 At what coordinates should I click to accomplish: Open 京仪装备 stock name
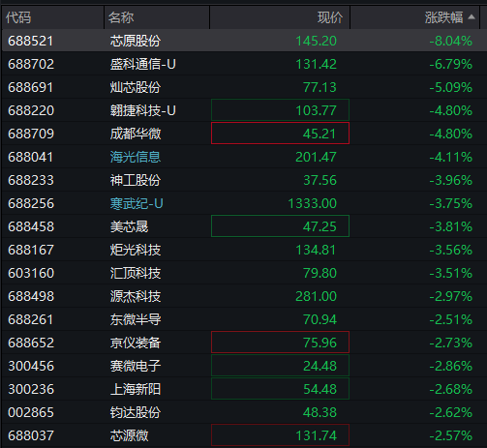(136, 343)
